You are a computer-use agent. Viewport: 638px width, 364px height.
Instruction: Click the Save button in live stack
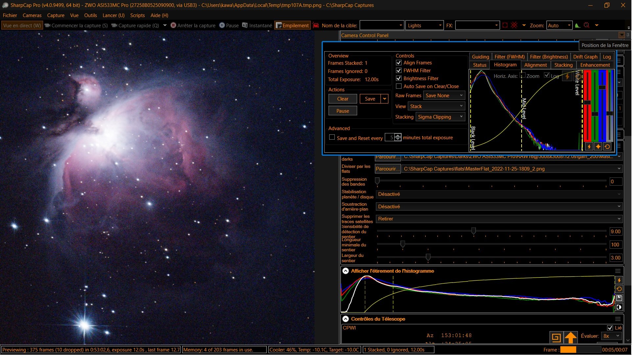coord(370,99)
